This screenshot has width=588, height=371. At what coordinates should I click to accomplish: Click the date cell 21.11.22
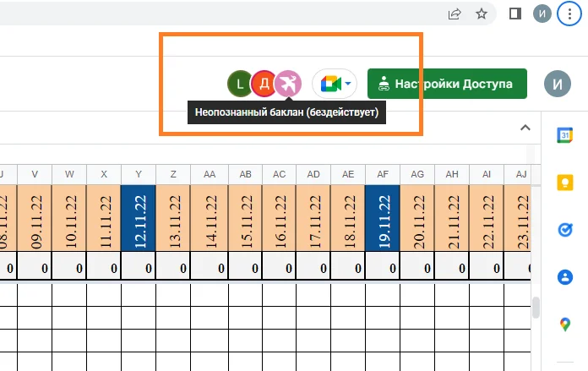point(452,218)
